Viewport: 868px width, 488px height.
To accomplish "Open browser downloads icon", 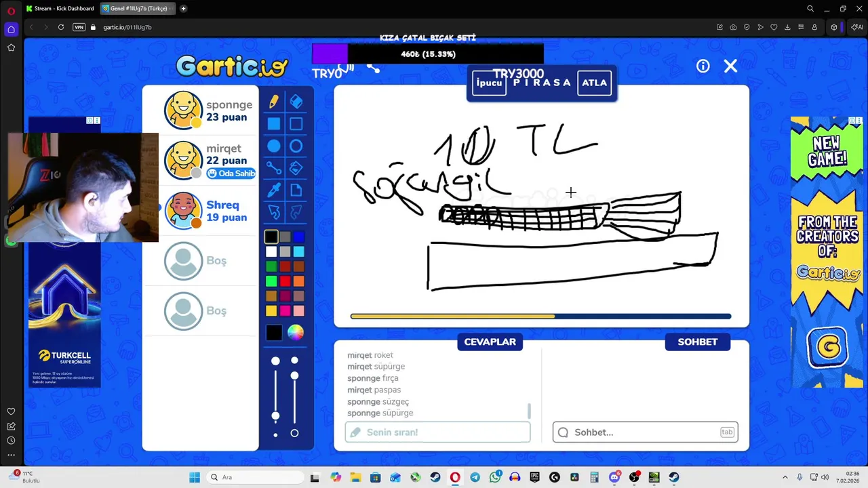I will coord(787,27).
